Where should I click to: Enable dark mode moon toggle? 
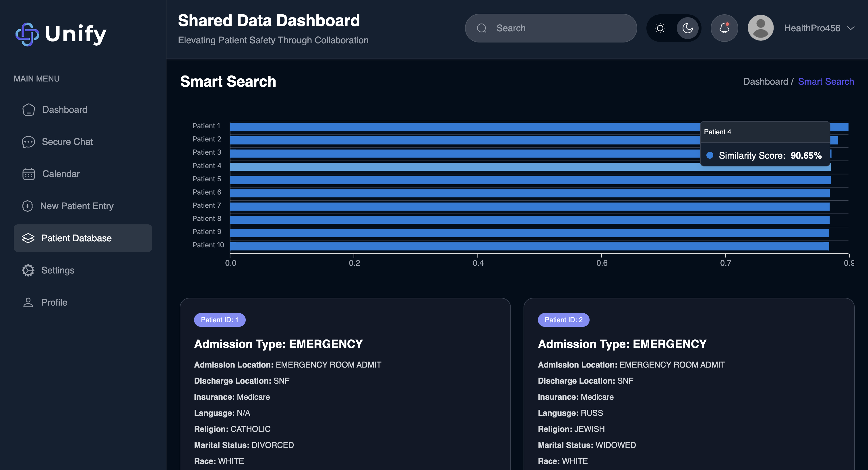tap(687, 28)
